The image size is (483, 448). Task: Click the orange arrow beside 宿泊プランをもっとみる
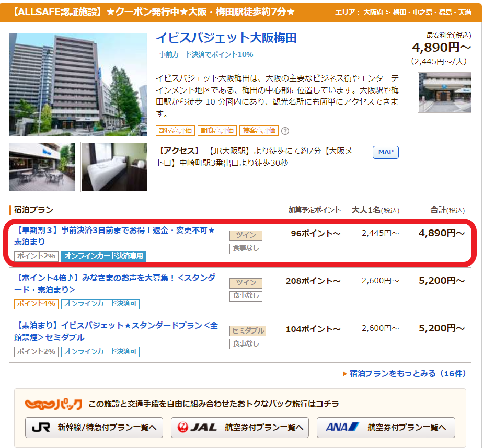[x=344, y=374]
